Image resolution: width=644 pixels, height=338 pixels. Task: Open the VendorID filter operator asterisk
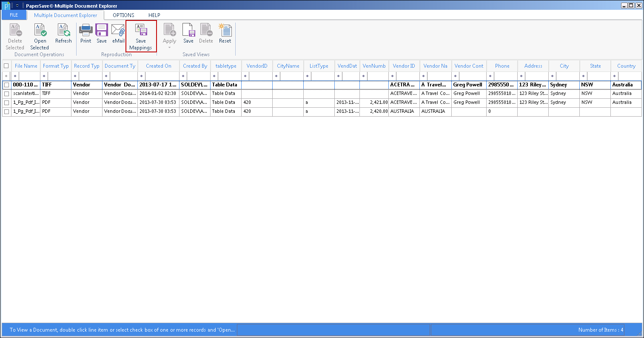(x=245, y=76)
